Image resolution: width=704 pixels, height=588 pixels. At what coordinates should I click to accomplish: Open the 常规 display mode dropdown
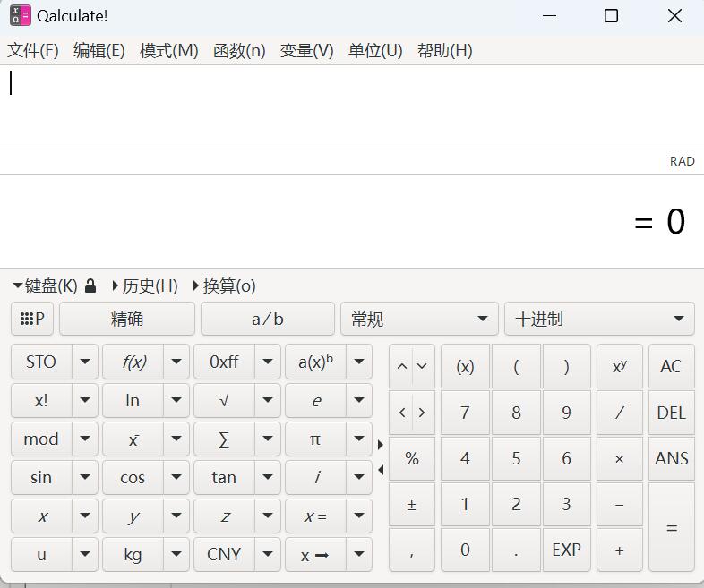click(419, 319)
